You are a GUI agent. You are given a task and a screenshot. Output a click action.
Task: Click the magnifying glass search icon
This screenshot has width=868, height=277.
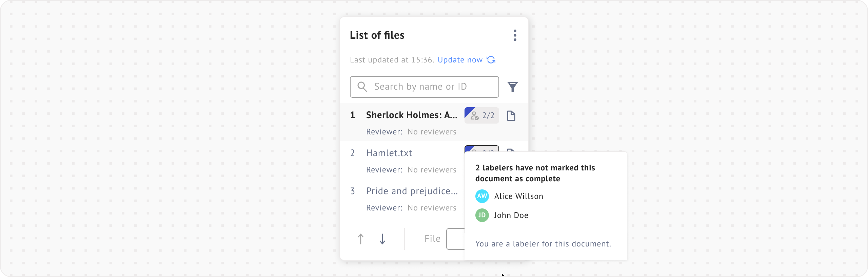point(362,87)
